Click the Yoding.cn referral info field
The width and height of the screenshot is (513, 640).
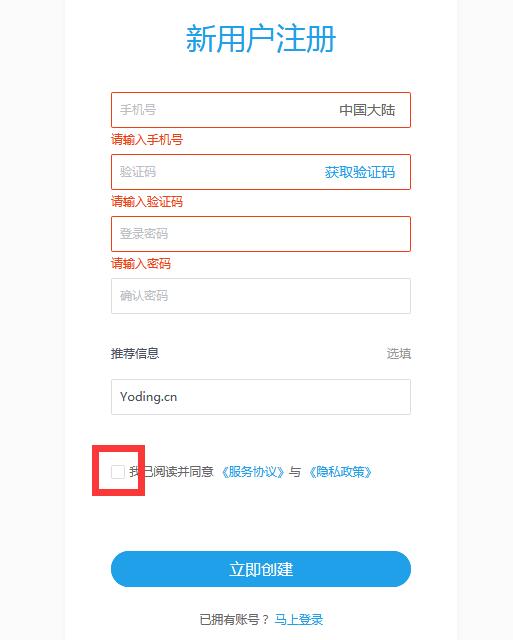(261, 397)
